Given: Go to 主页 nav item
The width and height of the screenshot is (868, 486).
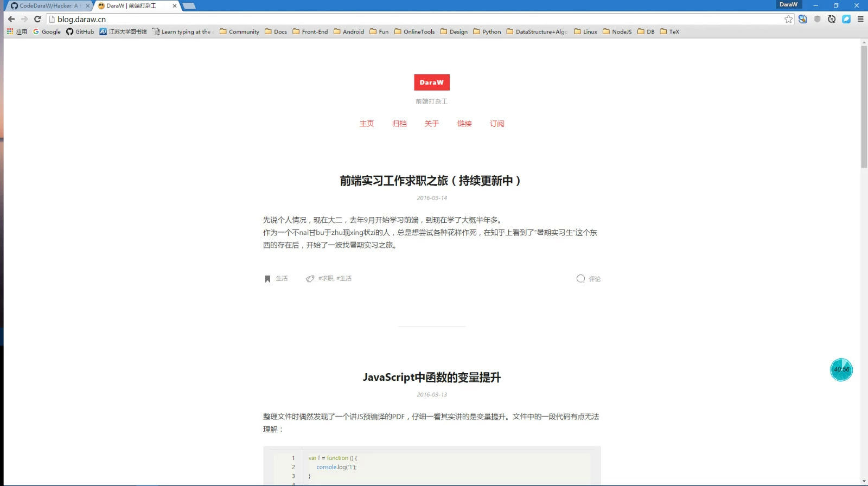Looking at the screenshot, I should [x=367, y=124].
